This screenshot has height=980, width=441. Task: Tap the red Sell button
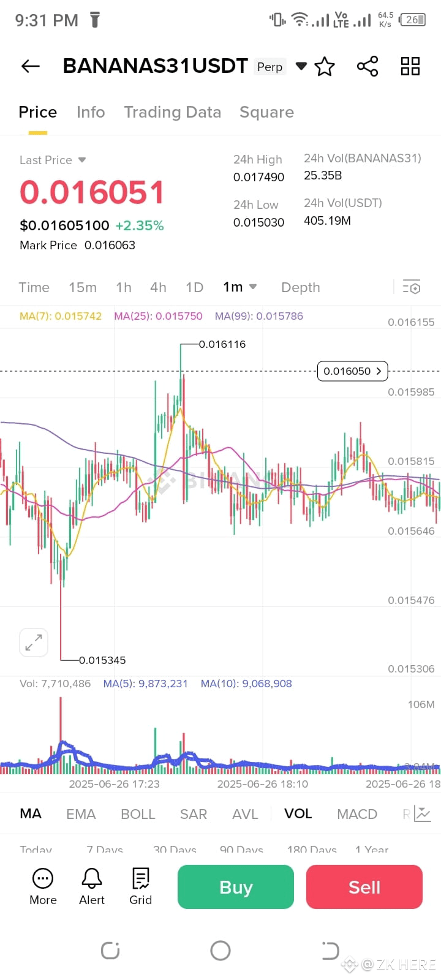(x=364, y=887)
